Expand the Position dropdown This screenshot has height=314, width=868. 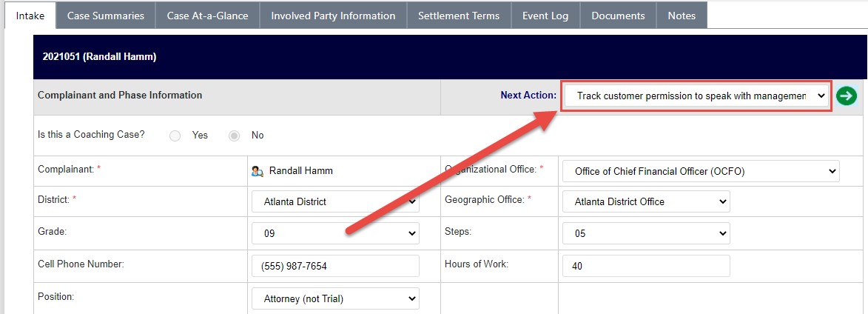click(x=335, y=299)
